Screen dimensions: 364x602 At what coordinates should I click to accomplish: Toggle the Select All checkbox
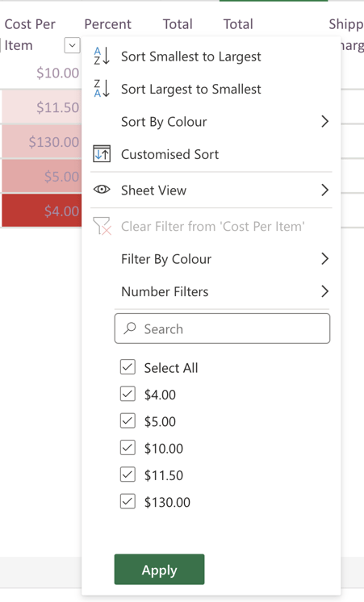click(128, 367)
